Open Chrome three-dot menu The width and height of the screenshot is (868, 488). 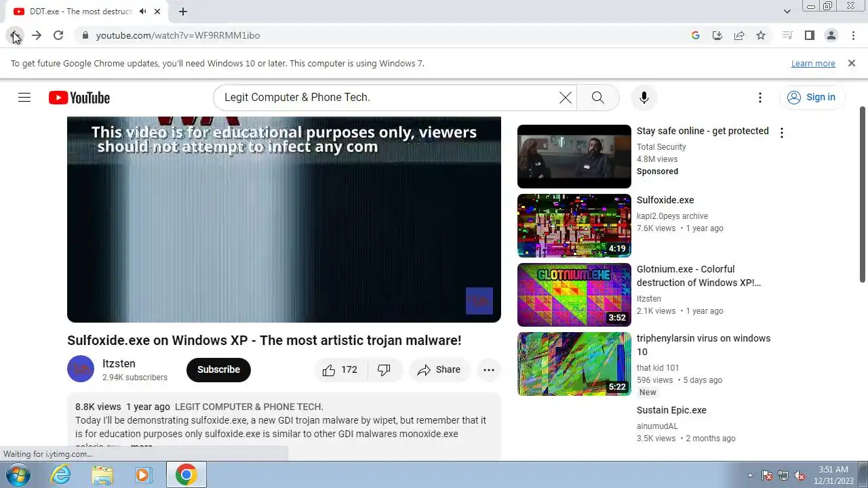pyautogui.click(x=853, y=35)
